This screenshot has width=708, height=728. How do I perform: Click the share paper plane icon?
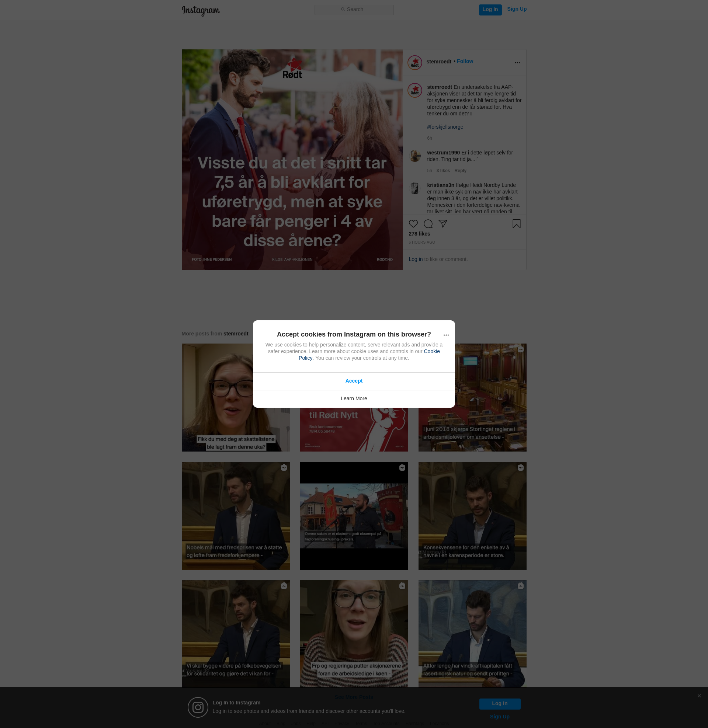coord(442,223)
